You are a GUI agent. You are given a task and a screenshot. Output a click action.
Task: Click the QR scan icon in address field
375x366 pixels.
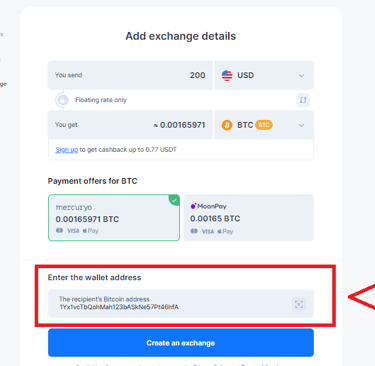(x=299, y=304)
